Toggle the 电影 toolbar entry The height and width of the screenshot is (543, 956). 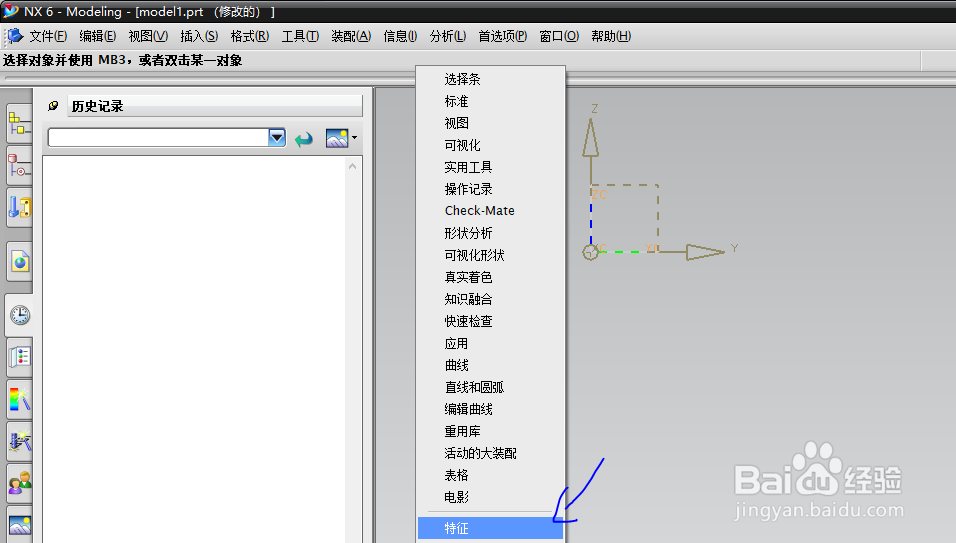[x=491, y=497]
